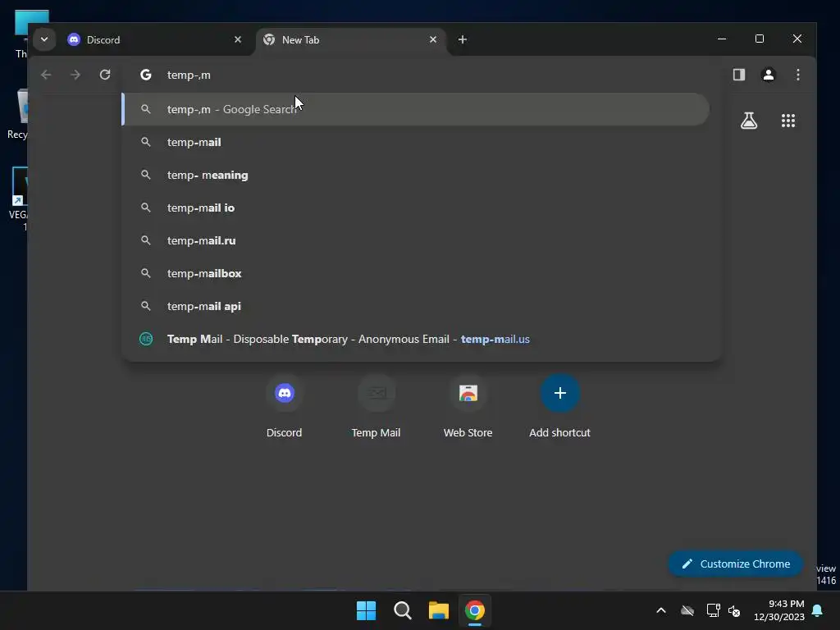Viewport: 840px width, 630px height.
Task: Click the muted volume tray icon
Action: pyautogui.click(x=734, y=610)
